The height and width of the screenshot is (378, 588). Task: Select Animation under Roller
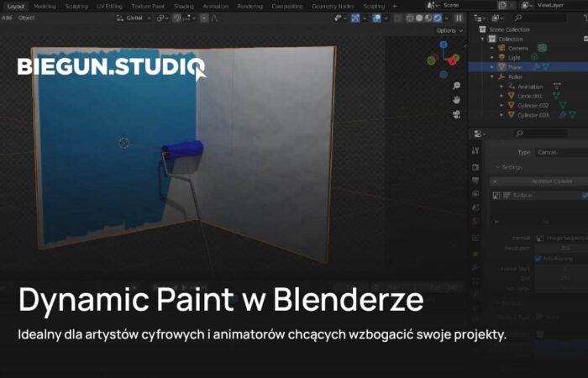pos(530,87)
